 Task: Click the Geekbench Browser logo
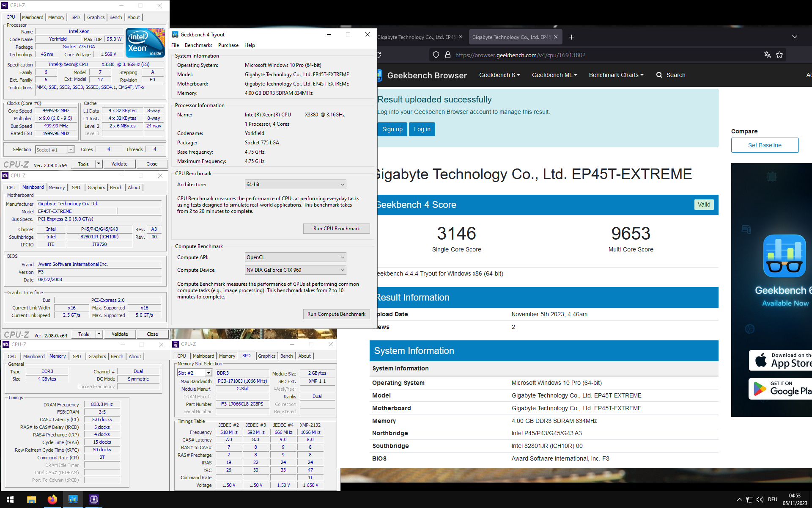point(422,75)
